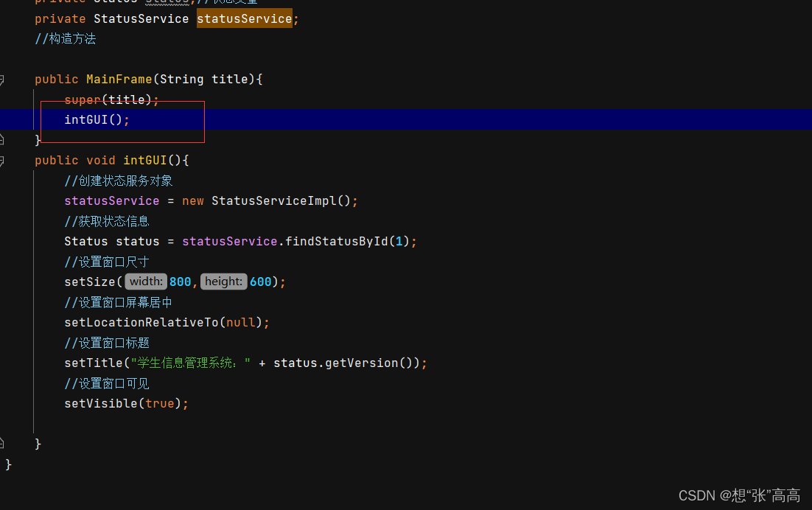Click the setVisible method call
This screenshot has width=812, height=510.
(x=101, y=403)
